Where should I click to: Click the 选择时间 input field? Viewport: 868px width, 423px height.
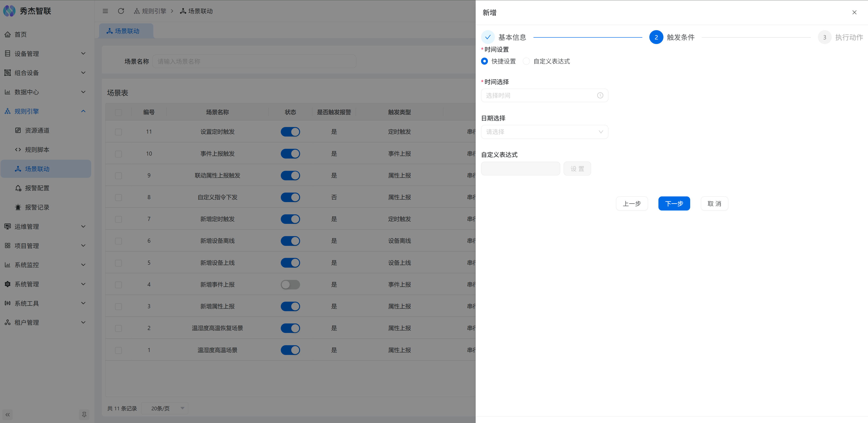[539, 95]
